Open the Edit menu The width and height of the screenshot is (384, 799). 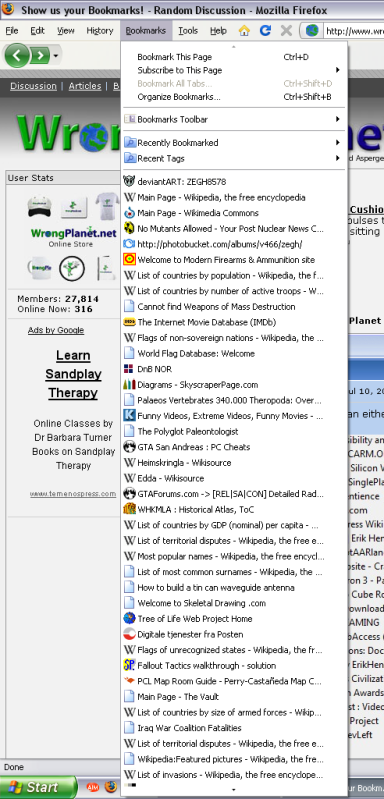click(x=37, y=31)
